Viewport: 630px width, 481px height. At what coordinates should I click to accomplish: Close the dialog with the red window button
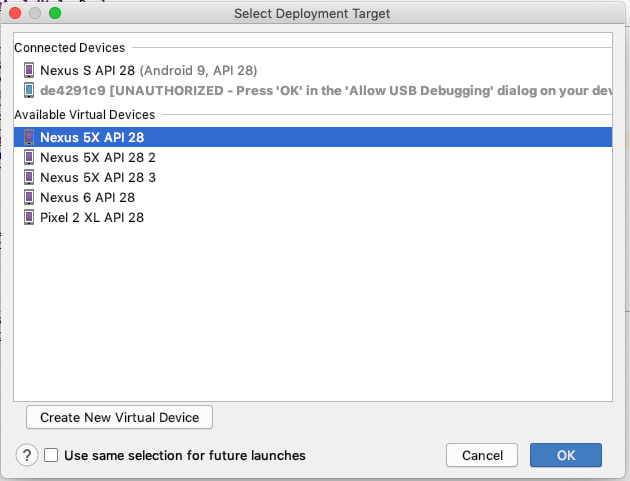click(15, 14)
